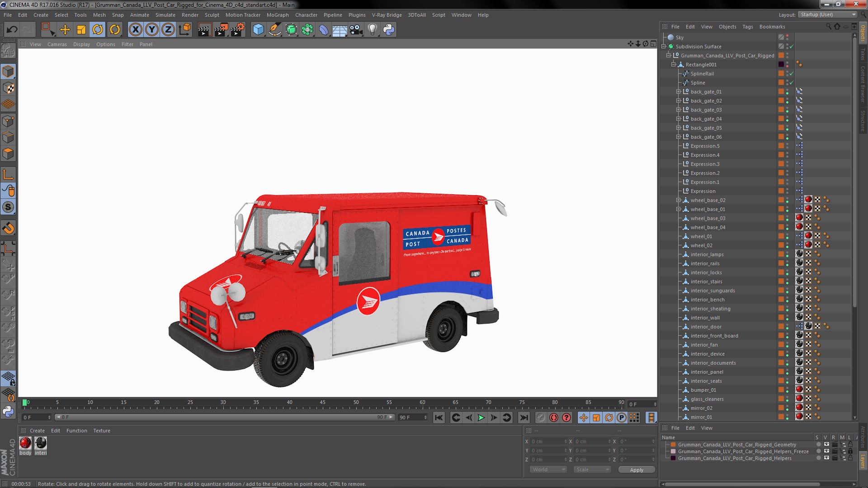The image size is (868, 488).
Task: Click timeline marker at frame 45
Action: [x=322, y=402]
